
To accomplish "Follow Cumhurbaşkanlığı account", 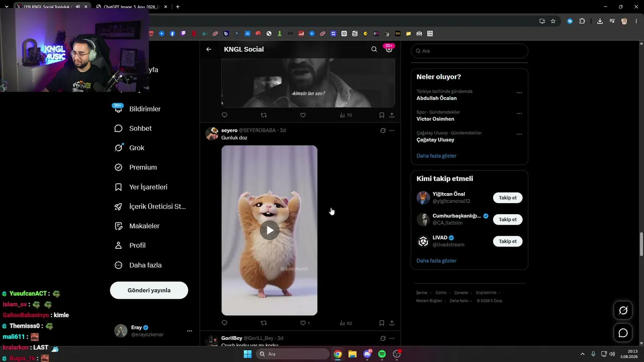I will pyautogui.click(x=508, y=219).
